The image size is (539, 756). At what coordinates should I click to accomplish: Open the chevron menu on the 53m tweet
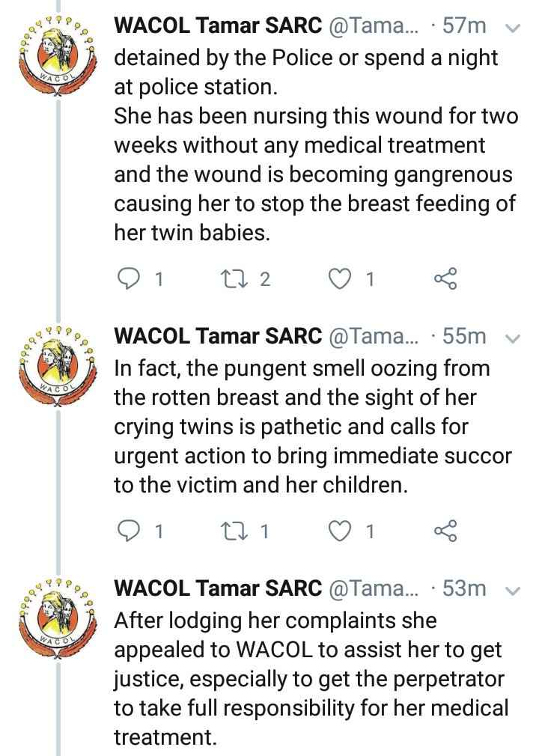513,591
